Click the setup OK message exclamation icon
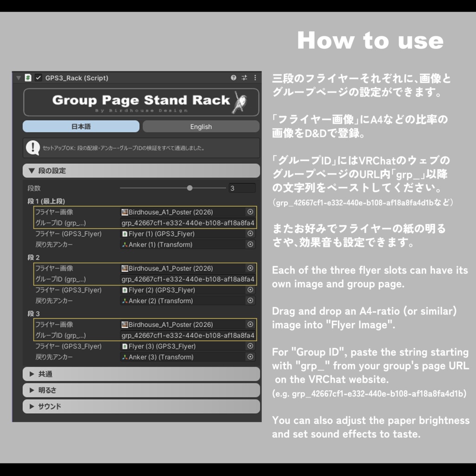The width and height of the screenshot is (476, 476). point(33,148)
